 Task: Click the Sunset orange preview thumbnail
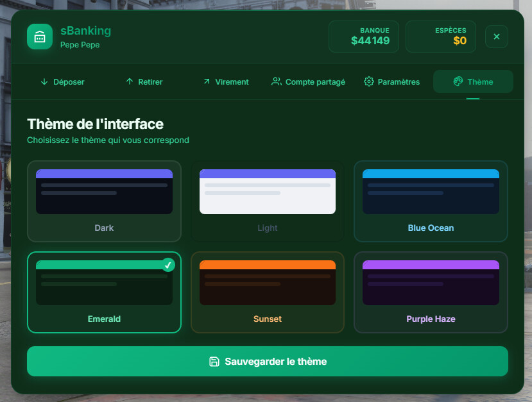268,283
